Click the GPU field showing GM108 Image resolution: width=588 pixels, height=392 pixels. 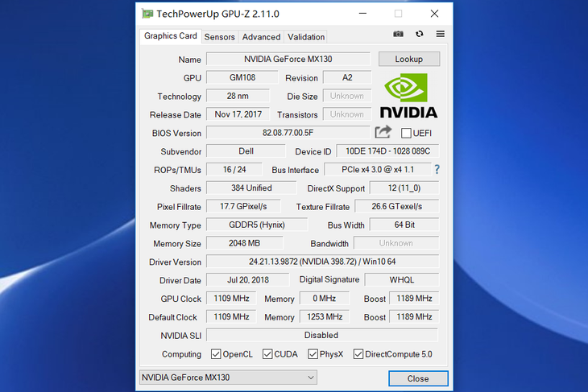tap(242, 77)
